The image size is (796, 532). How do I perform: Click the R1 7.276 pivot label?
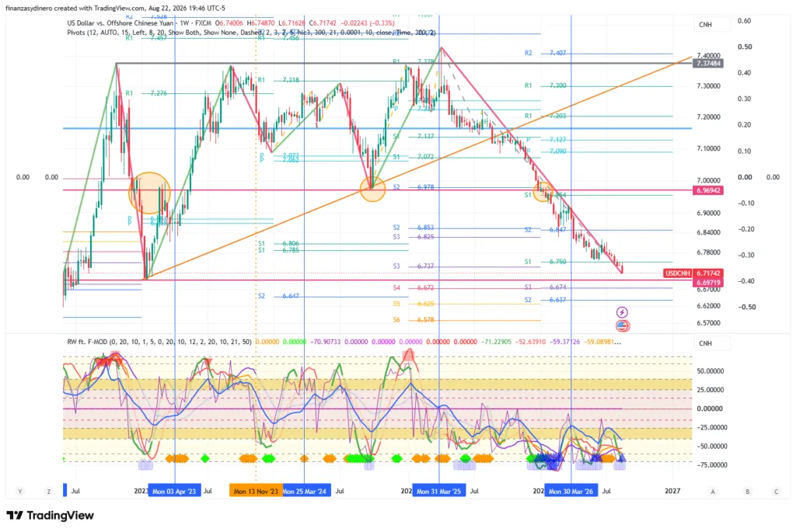(146, 93)
